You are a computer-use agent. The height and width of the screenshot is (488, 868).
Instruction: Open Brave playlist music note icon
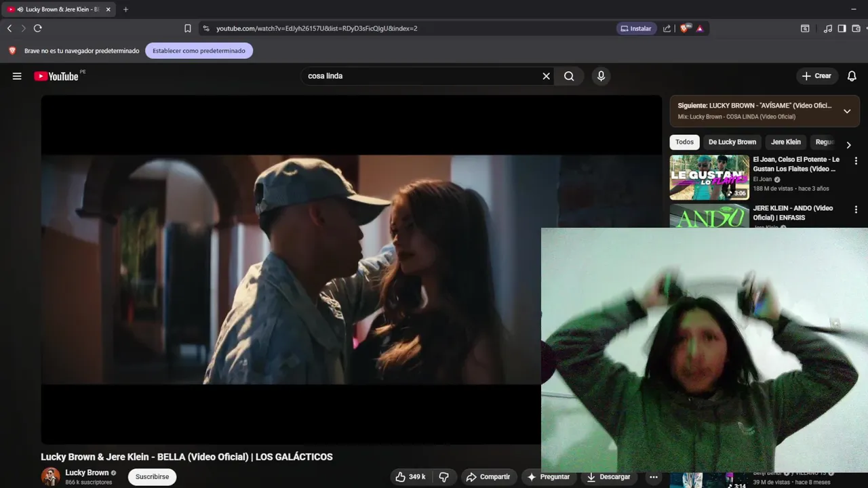pos(828,28)
